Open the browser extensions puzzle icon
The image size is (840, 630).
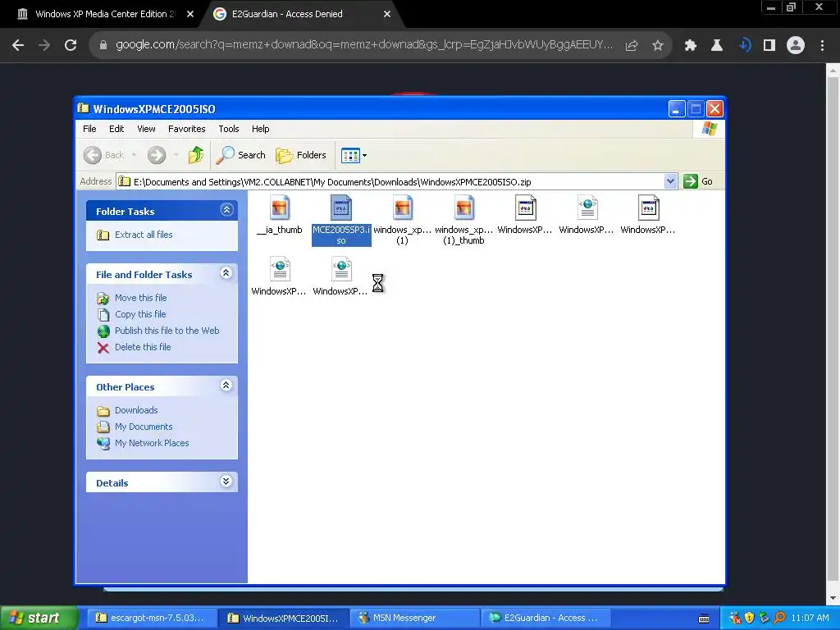pyautogui.click(x=691, y=46)
